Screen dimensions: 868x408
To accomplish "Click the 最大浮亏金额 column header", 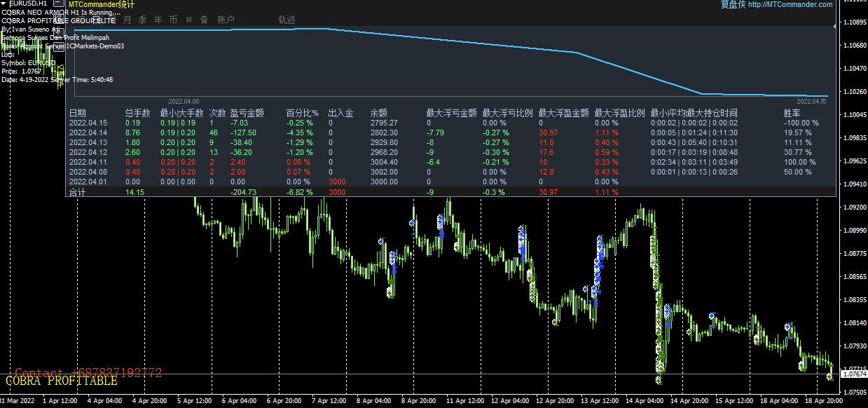I will tap(451, 113).
